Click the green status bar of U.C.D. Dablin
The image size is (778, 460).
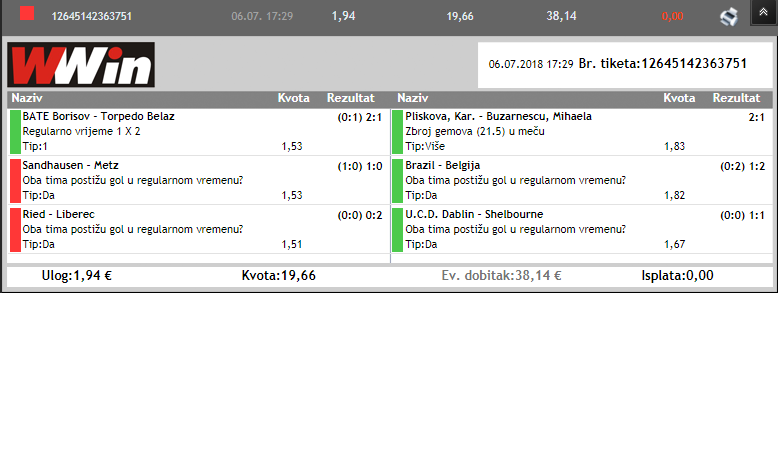397,230
